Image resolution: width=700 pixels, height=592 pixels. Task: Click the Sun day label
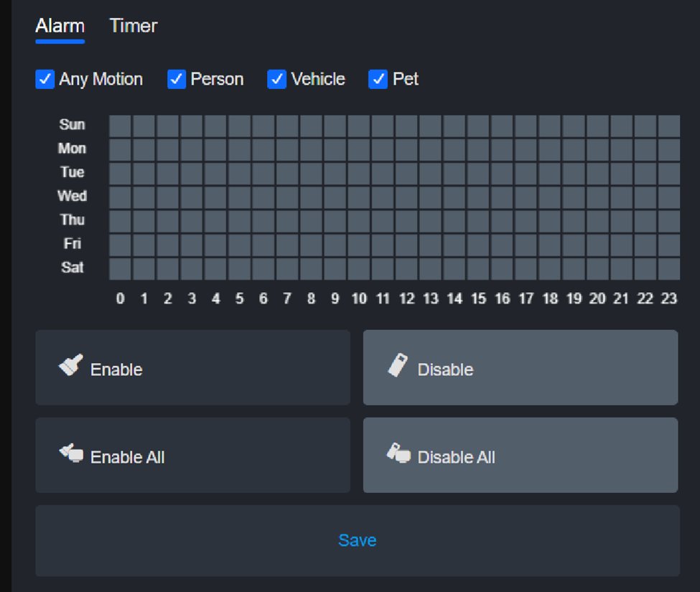[72, 124]
